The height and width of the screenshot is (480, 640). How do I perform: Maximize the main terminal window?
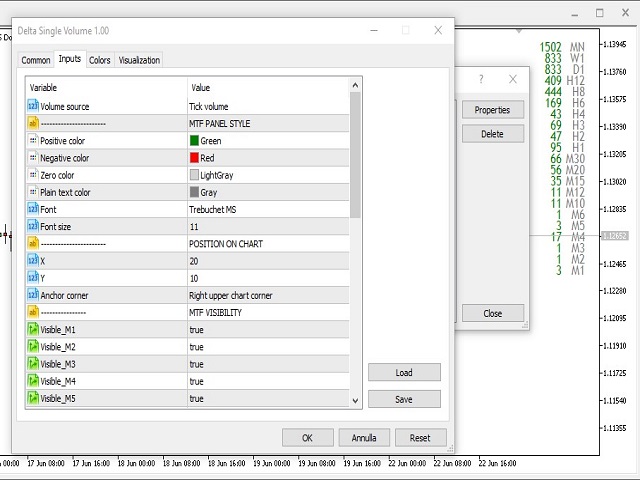[600, 13]
